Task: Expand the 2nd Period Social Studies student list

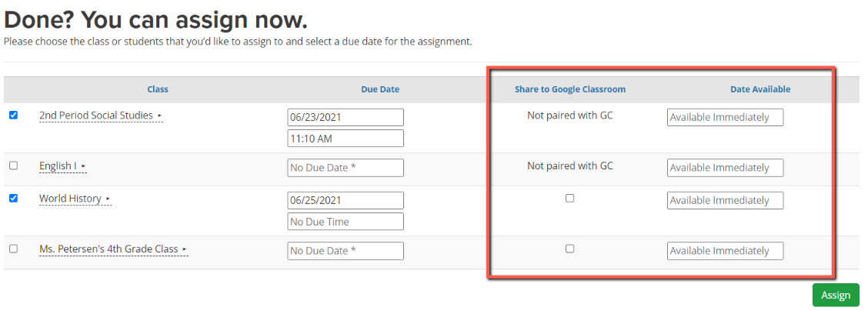Action: (x=159, y=115)
